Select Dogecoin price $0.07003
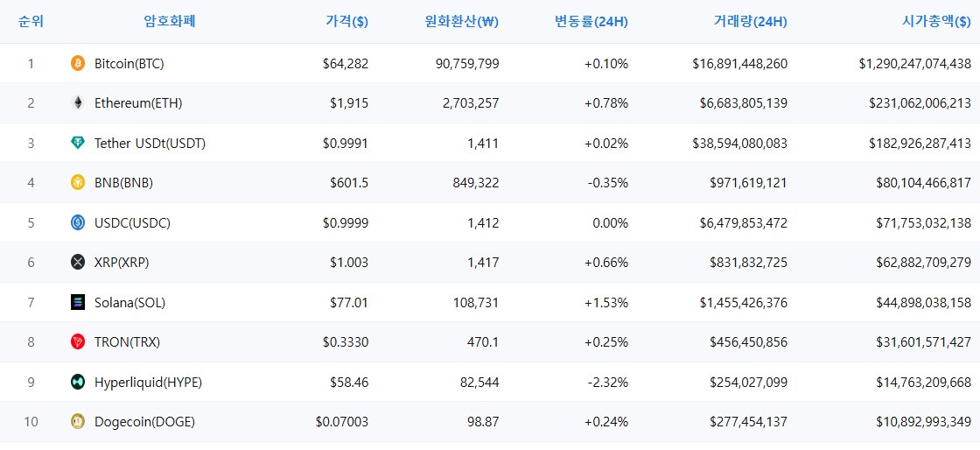980x450 pixels. [342, 423]
